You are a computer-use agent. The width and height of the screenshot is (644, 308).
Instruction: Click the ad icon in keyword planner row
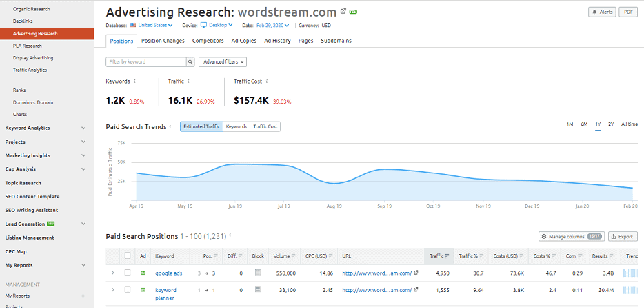143,290
